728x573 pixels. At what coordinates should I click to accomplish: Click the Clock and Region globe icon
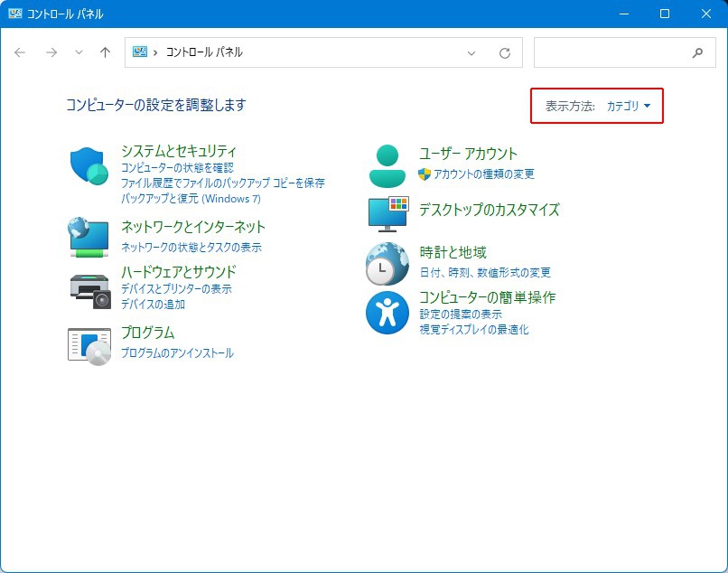[x=388, y=264]
